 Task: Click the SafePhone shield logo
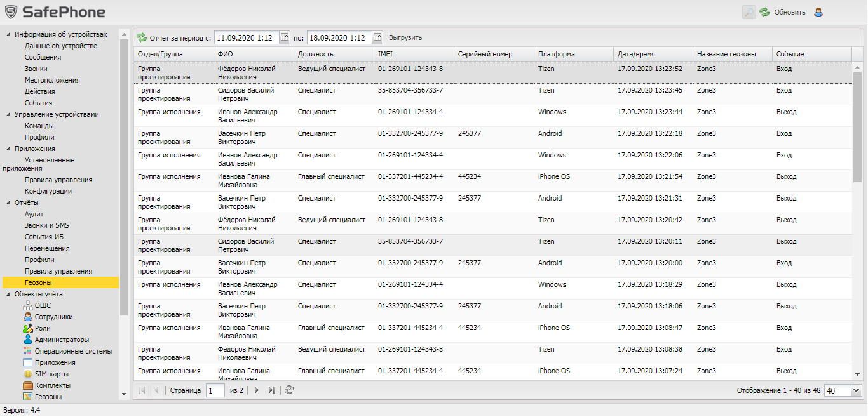point(11,11)
